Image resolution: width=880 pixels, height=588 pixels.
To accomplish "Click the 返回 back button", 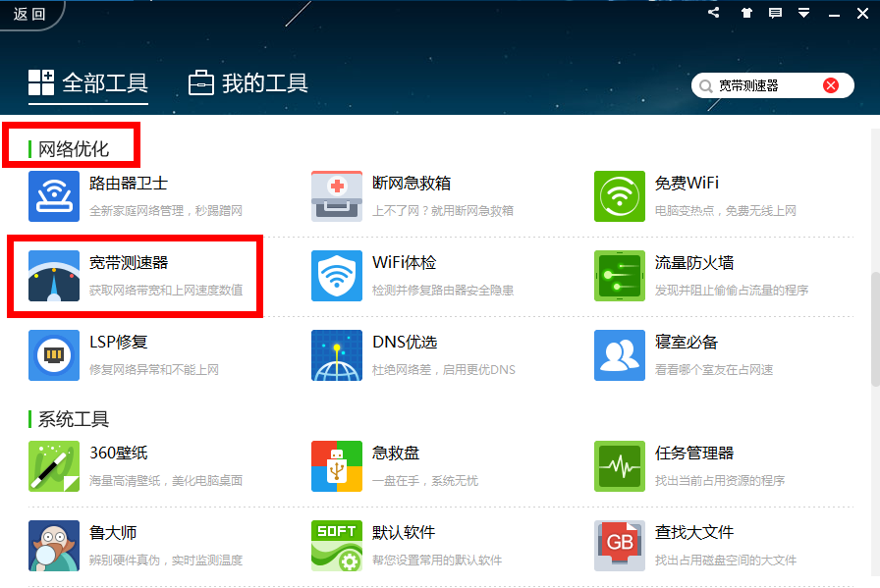I will pos(29,14).
